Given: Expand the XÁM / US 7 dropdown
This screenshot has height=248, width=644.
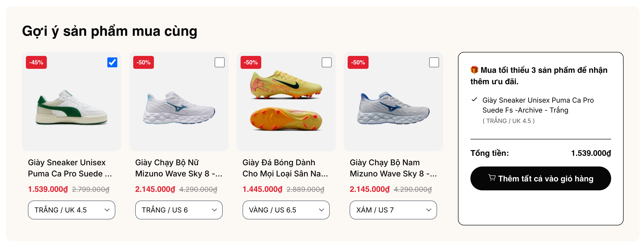Looking at the screenshot, I should 393,210.
